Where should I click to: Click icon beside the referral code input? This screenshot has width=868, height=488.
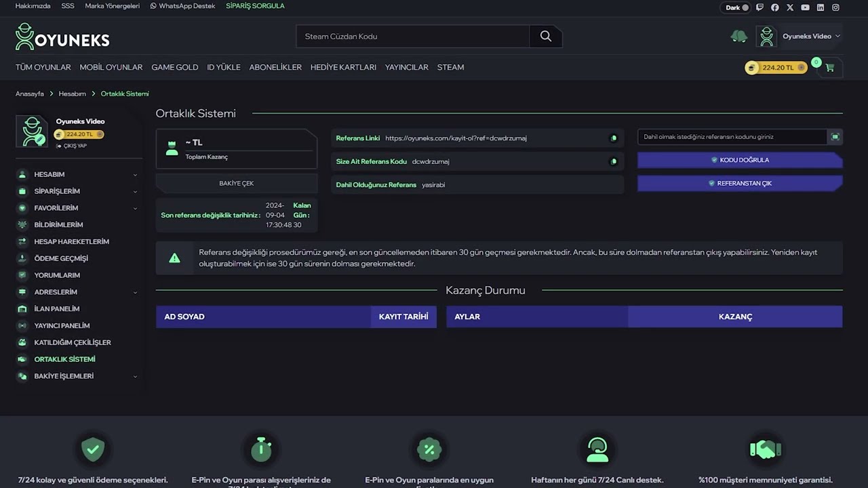click(x=835, y=137)
